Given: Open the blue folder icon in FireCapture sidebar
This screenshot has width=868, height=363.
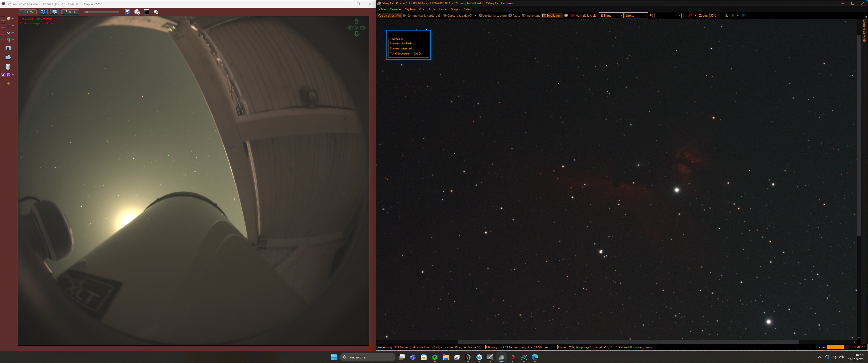Looking at the screenshot, I should tap(8, 58).
